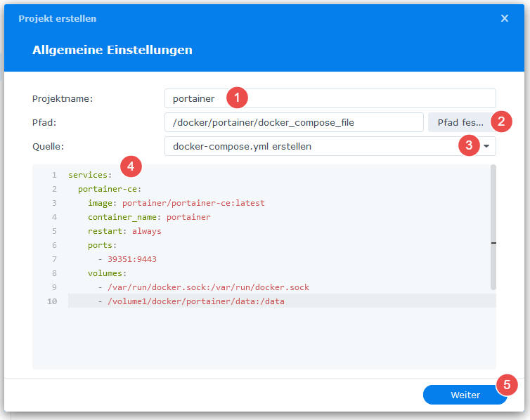Click the code editor vertical scrollbar
Screen dimensions: 530x420
click(x=493, y=228)
